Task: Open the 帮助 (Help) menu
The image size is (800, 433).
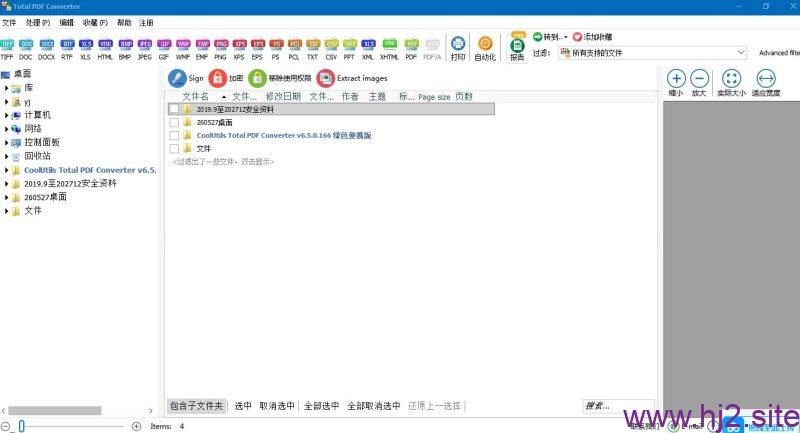Action: click(124, 22)
